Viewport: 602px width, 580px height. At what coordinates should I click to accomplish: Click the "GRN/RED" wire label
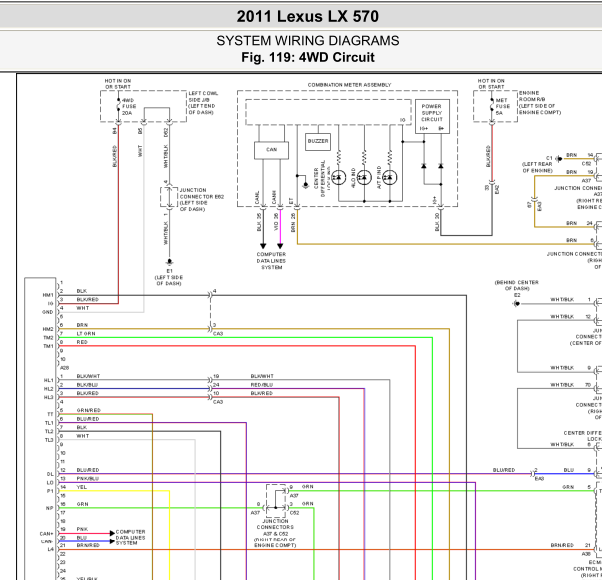coord(88,410)
